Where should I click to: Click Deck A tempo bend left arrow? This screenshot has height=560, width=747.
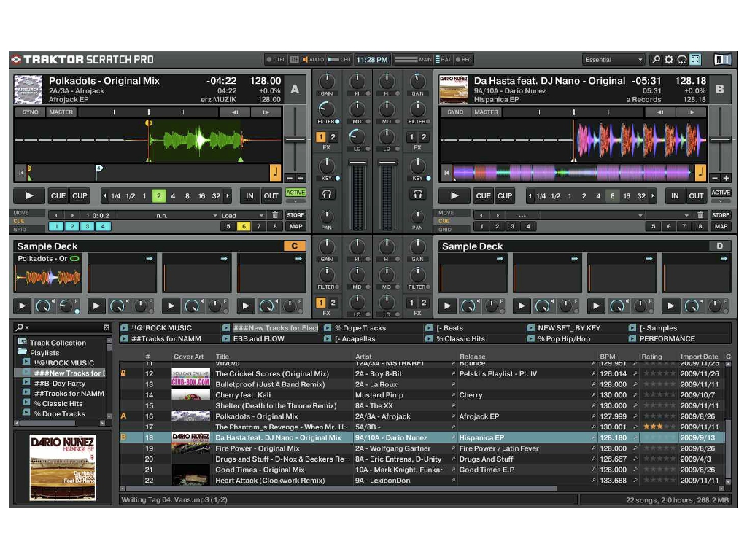[235, 112]
